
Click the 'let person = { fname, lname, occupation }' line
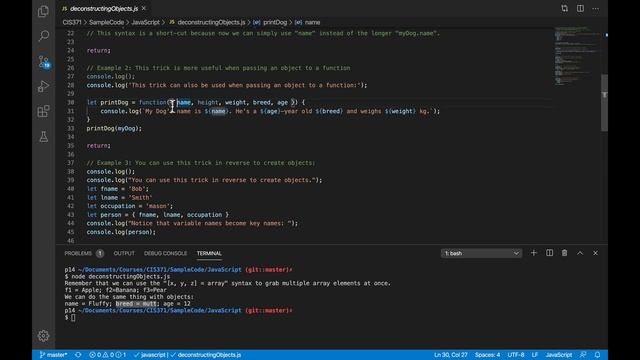(157, 215)
